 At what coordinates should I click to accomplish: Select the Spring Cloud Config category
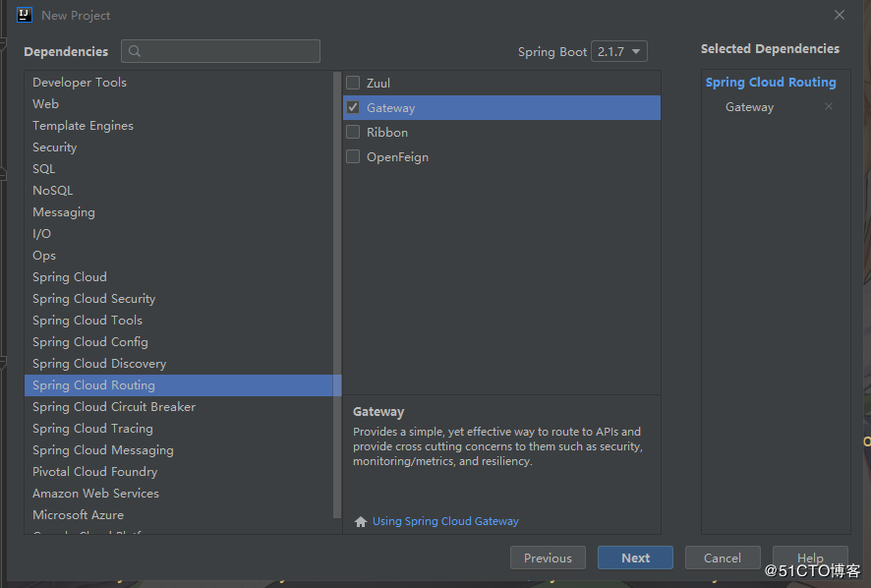coord(179,342)
